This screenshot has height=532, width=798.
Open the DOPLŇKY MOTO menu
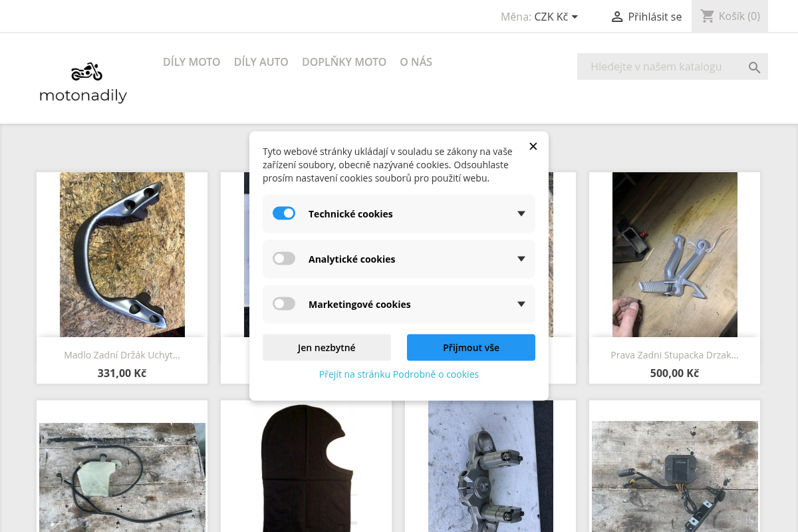click(344, 62)
